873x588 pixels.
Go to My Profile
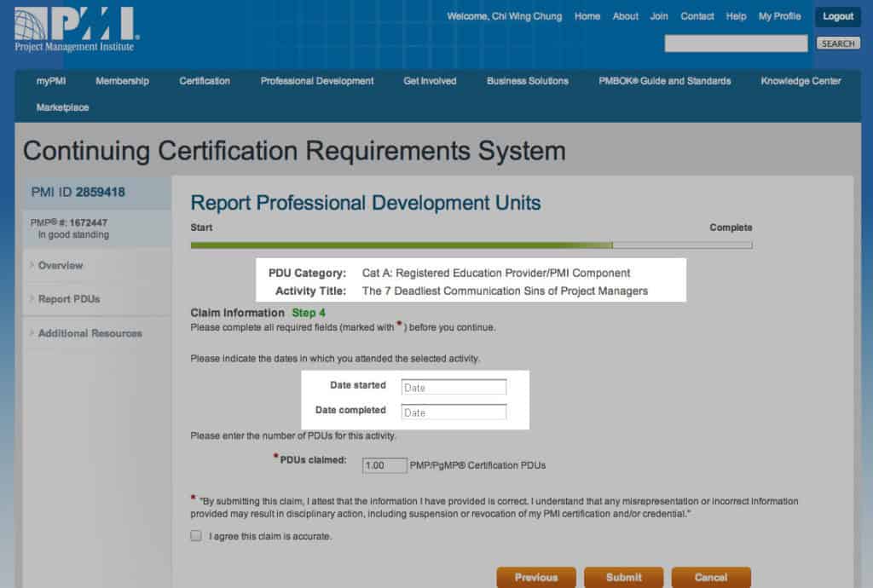pyautogui.click(x=779, y=17)
